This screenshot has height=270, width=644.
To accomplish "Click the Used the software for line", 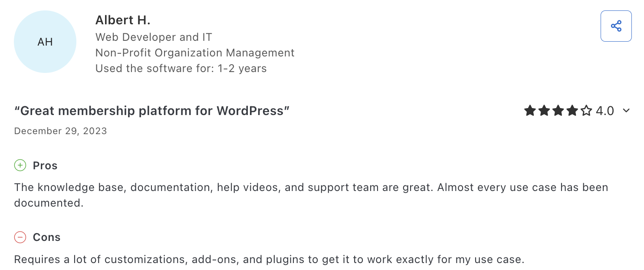I will 181,69.
